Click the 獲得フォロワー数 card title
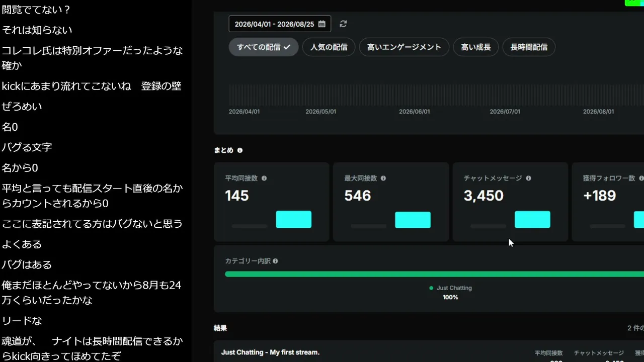Screen dimensions: 644x362 (609, 178)
